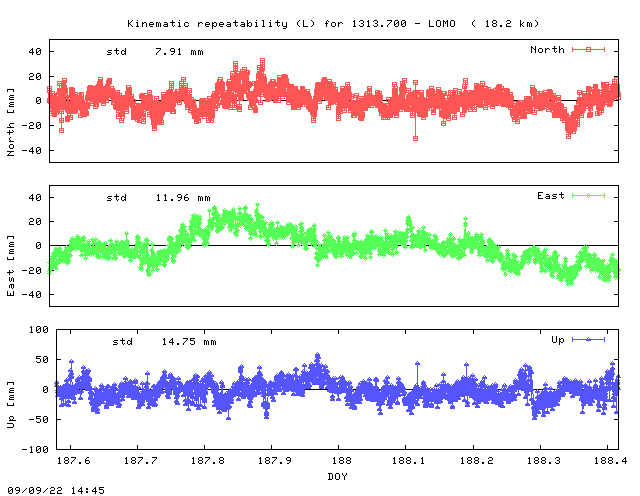Click the Up plot y-axis tick '100'
The width and height of the screenshot is (640, 496).
click(39, 330)
